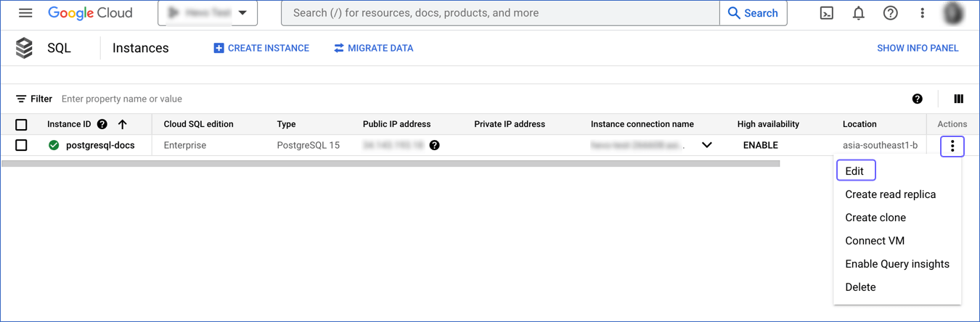The width and height of the screenshot is (980, 322).
Task: Open the help question mark menu
Action: (x=890, y=13)
